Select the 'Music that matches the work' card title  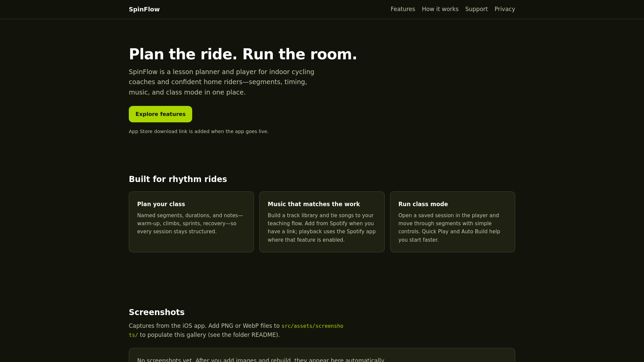[314, 204]
